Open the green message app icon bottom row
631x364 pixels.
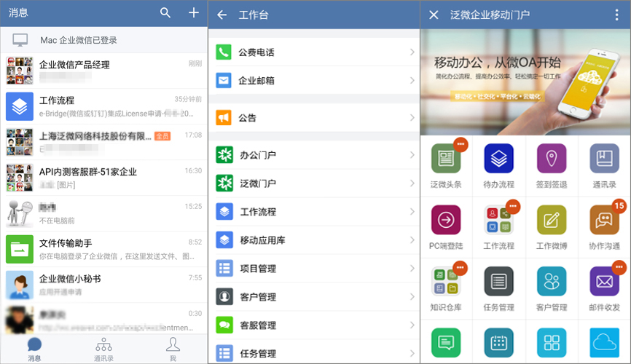pyautogui.click(x=446, y=343)
